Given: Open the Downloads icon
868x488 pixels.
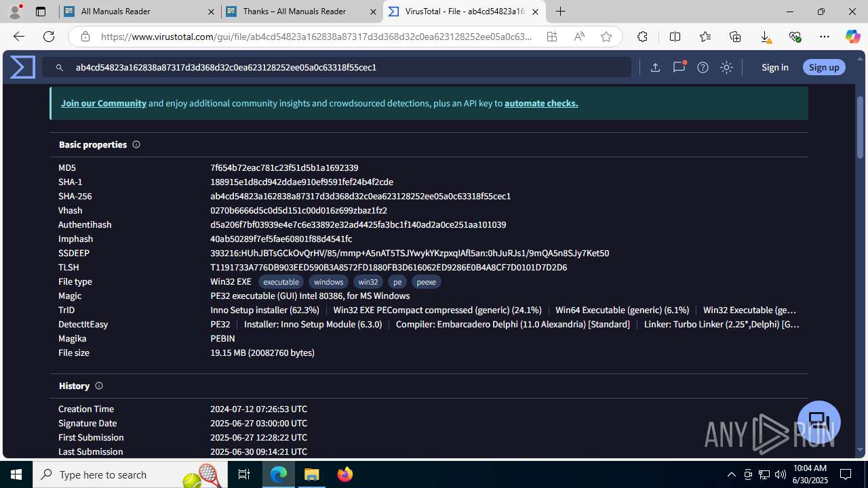Looking at the screenshot, I should (765, 37).
